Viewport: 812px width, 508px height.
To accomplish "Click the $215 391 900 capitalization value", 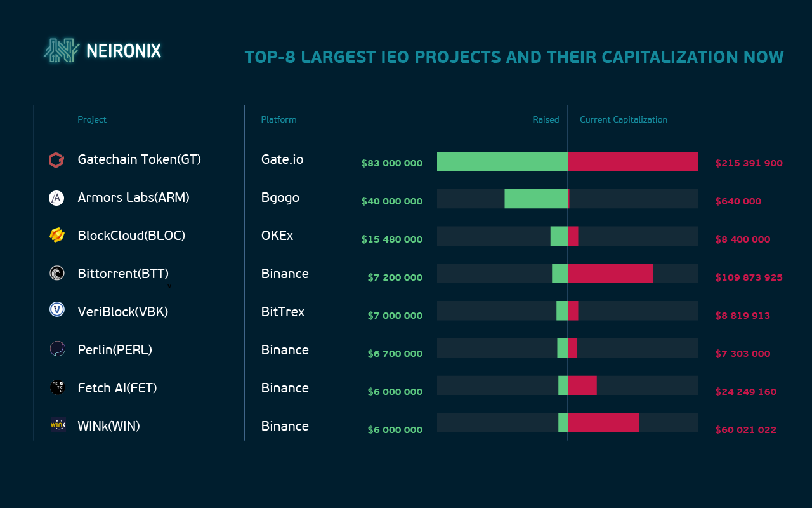I will [x=749, y=163].
